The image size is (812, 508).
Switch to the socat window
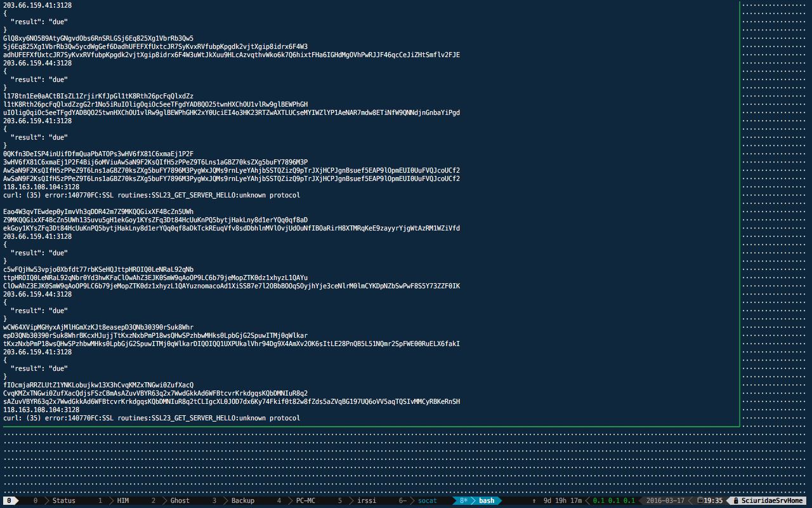click(x=419, y=500)
